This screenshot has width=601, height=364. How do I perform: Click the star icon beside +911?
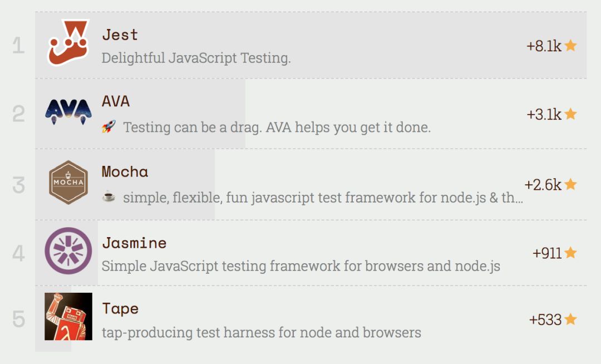570,253
